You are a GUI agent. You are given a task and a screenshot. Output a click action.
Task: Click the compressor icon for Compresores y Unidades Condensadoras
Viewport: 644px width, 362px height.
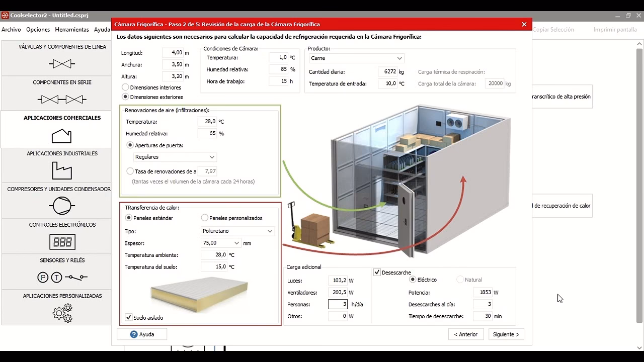[62, 206]
